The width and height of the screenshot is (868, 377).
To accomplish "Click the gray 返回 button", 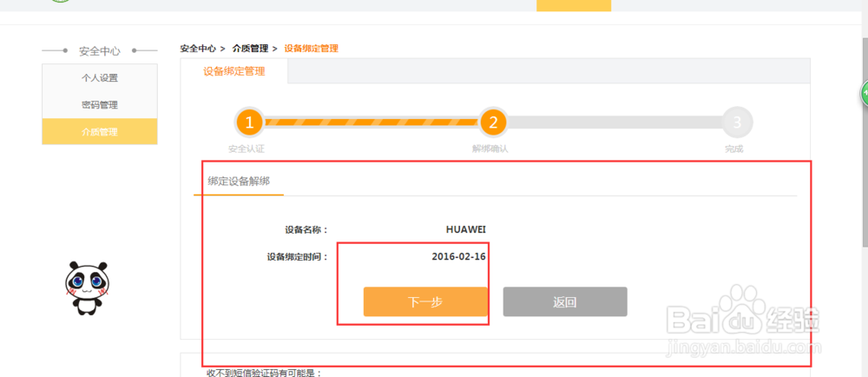I will (x=565, y=301).
